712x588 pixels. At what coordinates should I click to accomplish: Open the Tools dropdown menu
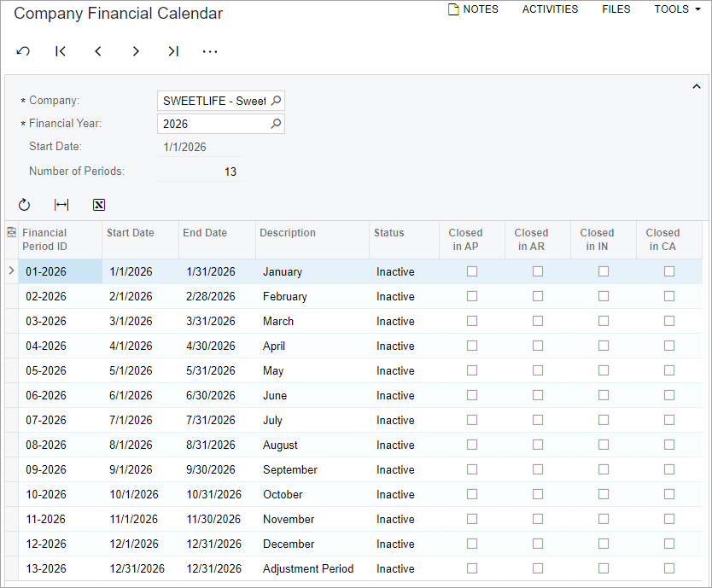[x=677, y=9]
